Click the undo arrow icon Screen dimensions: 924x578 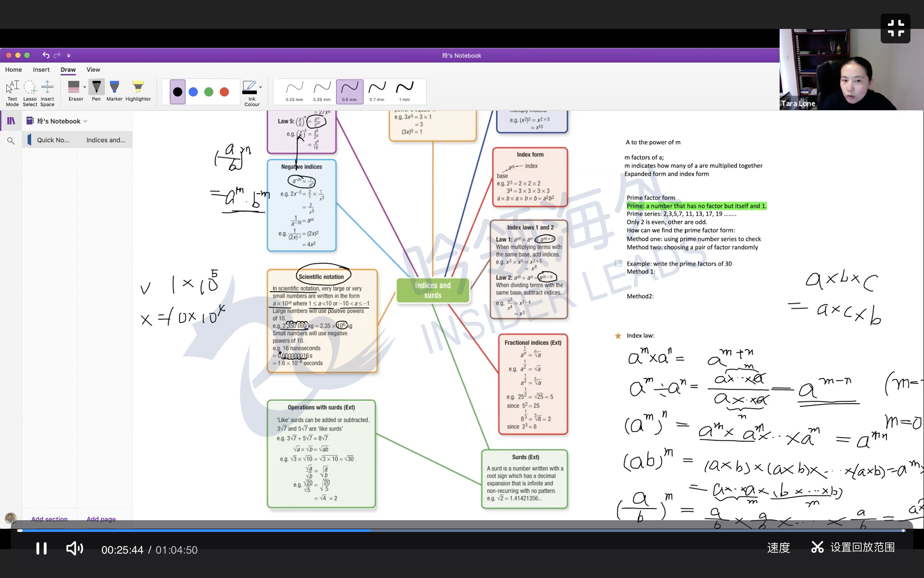(46, 55)
